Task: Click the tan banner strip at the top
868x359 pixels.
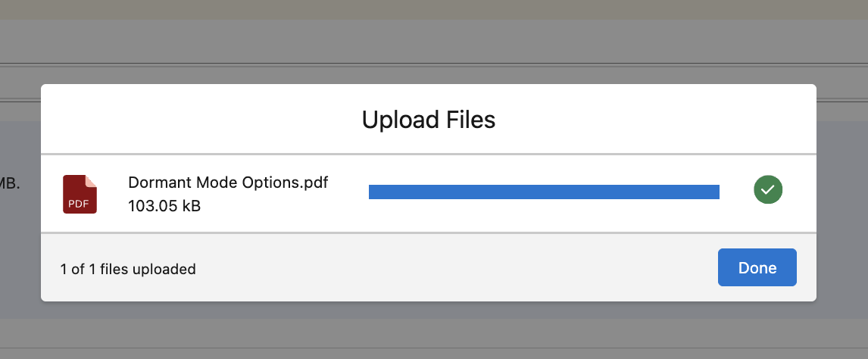Action: [x=428, y=9]
